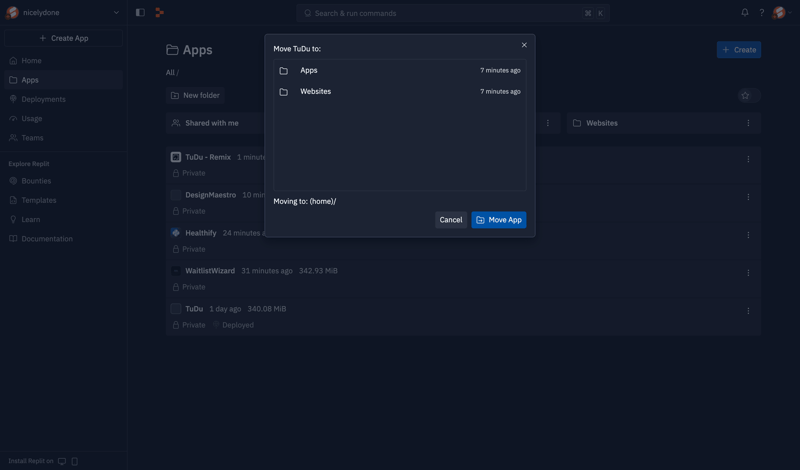Open TuDu app options menu

[748, 311]
